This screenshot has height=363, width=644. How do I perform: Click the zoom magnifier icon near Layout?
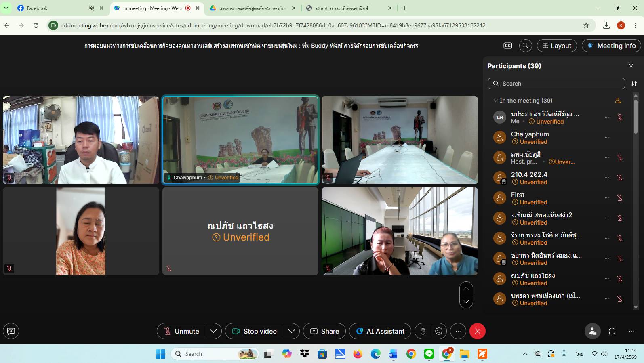[x=525, y=46]
